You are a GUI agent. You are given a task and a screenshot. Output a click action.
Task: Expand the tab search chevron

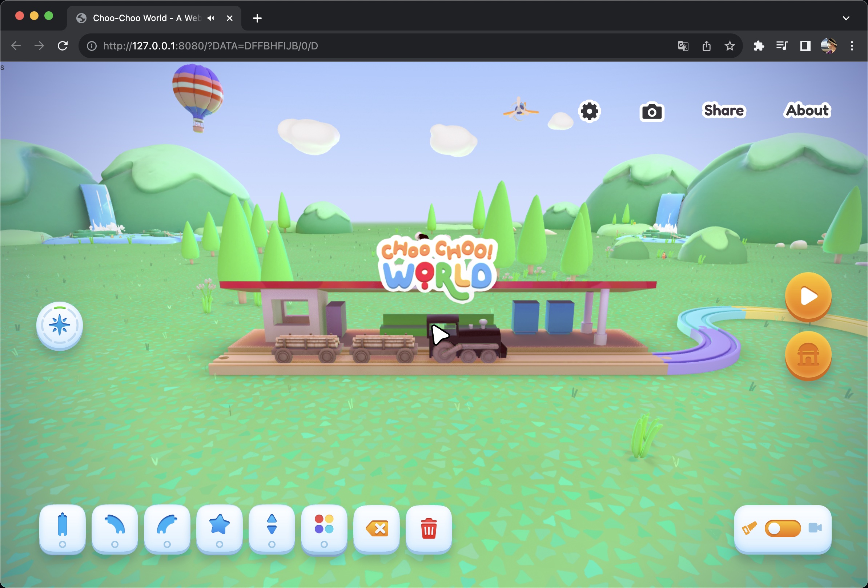click(846, 18)
